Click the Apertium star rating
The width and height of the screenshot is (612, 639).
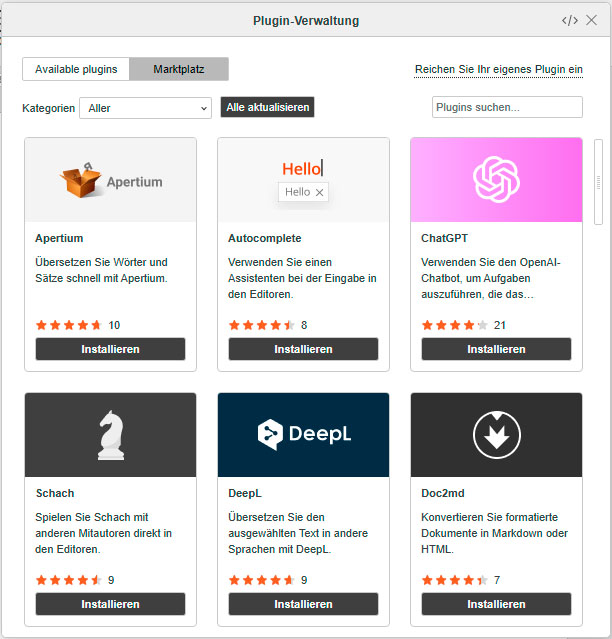tap(68, 325)
